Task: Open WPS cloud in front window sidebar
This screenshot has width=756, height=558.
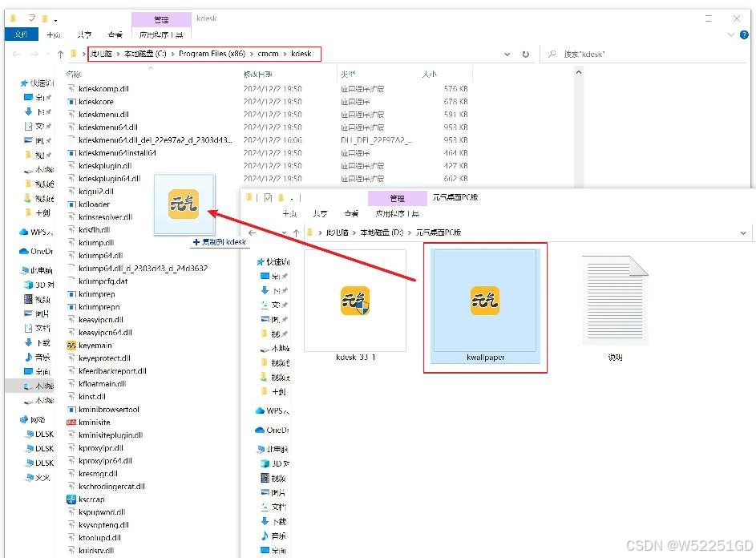Action: click(272, 411)
